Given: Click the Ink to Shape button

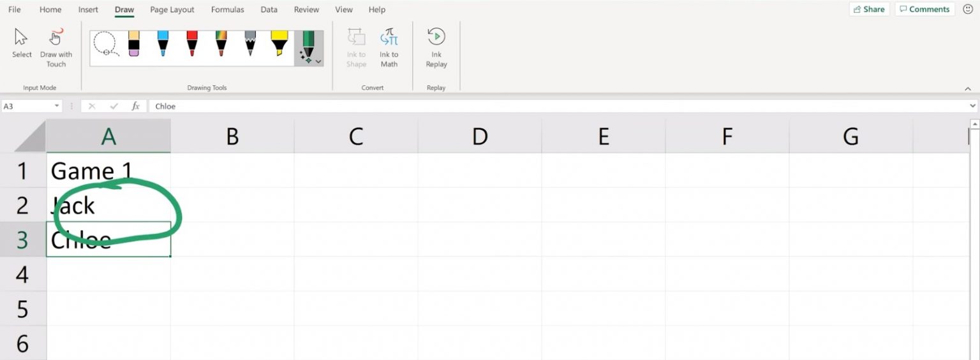Looking at the screenshot, I should pos(356,47).
